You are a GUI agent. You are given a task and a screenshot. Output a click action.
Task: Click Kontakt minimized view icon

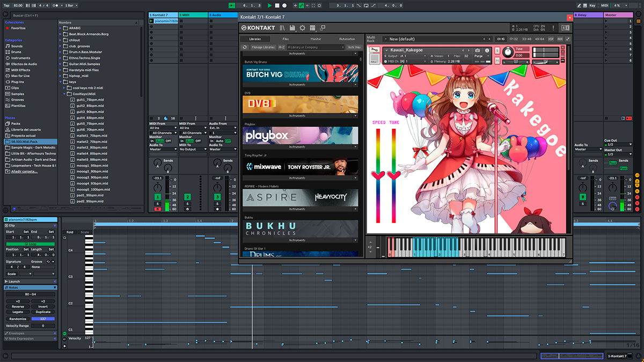coord(324,27)
